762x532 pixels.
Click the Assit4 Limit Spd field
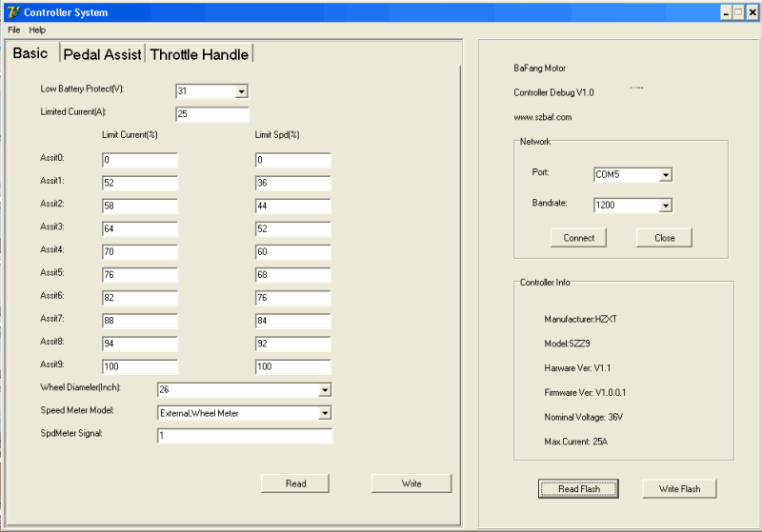[293, 252]
